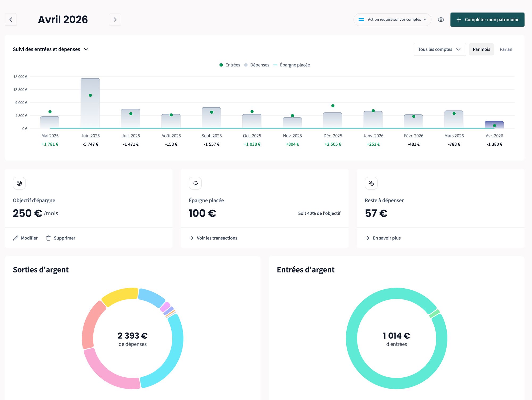Click the piggy bank savings icon
Viewport: 532px width, 400px height.
click(195, 183)
